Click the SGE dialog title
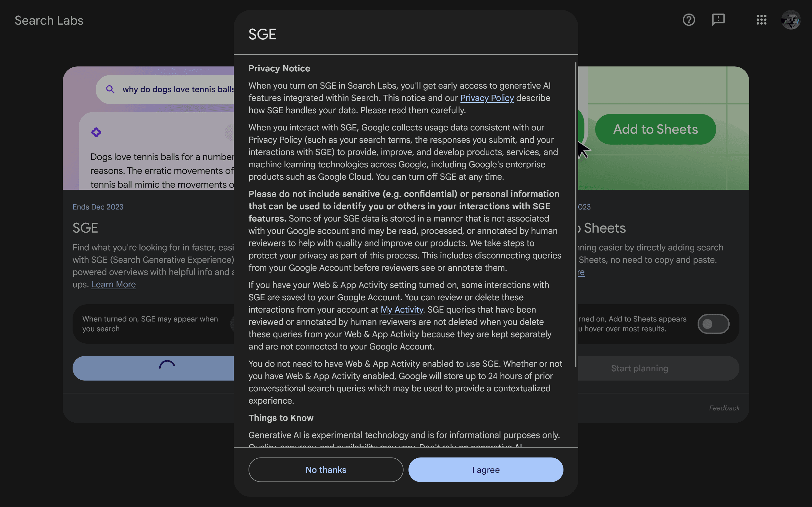Viewport: 812px width, 507px height. point(262,34)
